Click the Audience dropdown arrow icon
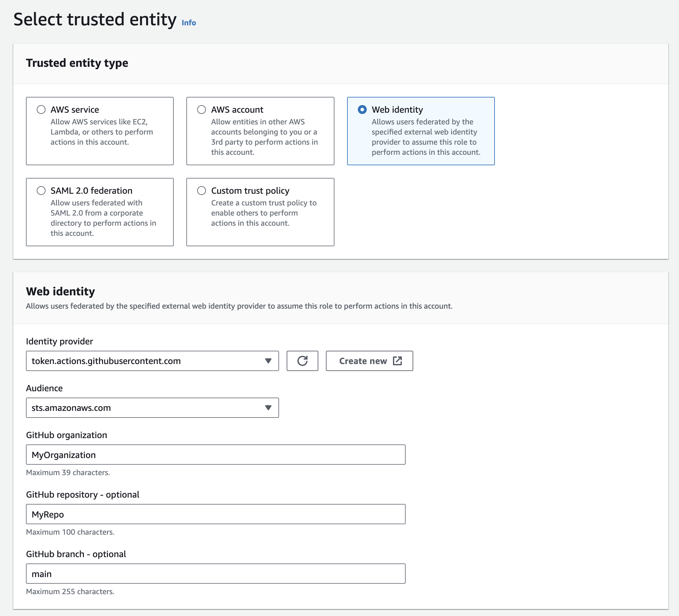Image resolution: width=679 pixels, height=616 pixels. (x=268, y=408)
